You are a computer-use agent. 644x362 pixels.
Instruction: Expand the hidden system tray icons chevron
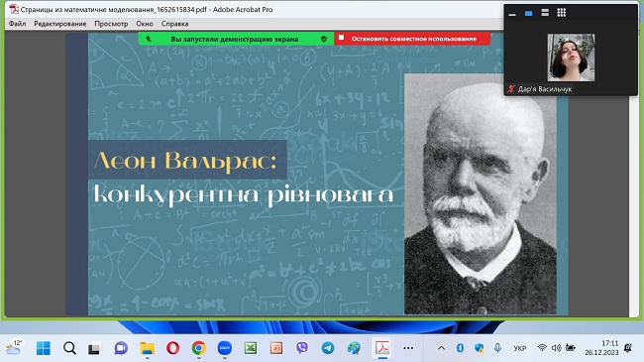click(441, 348)
